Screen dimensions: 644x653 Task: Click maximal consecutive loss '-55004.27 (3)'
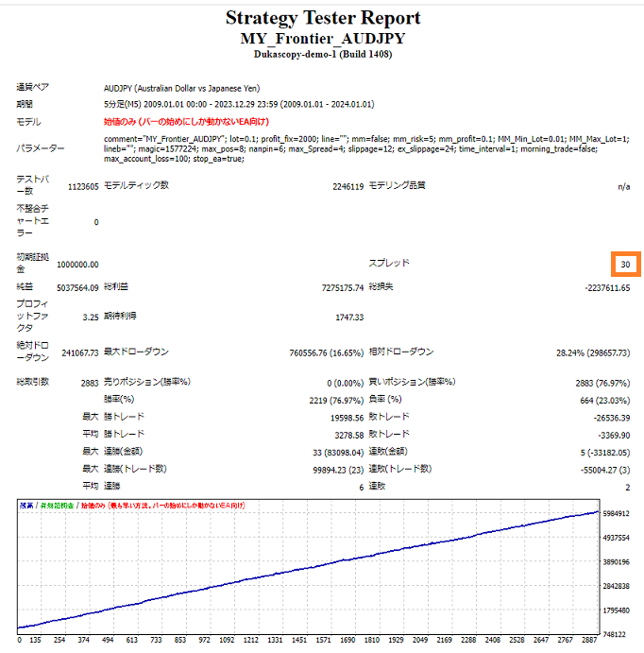tap(605, 471)
